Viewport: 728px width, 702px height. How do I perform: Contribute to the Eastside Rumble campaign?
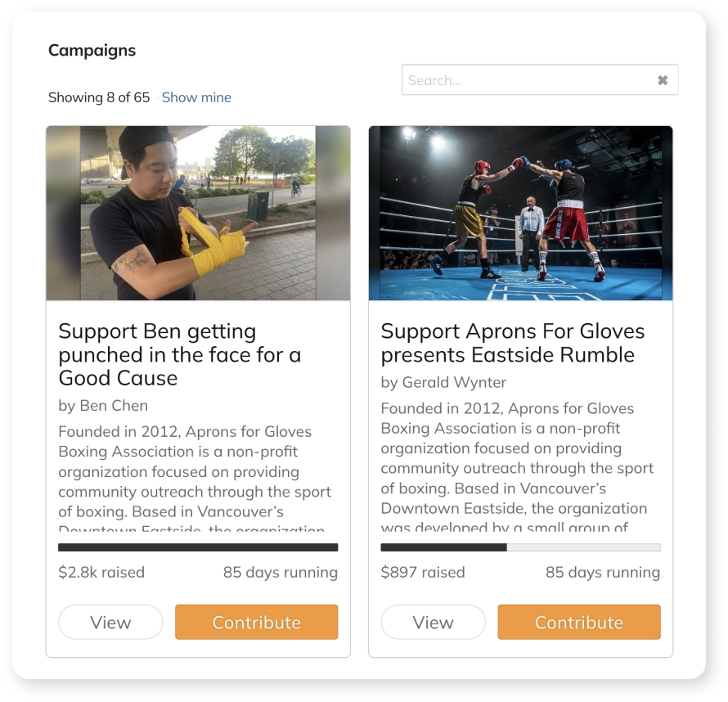[579, 622]
